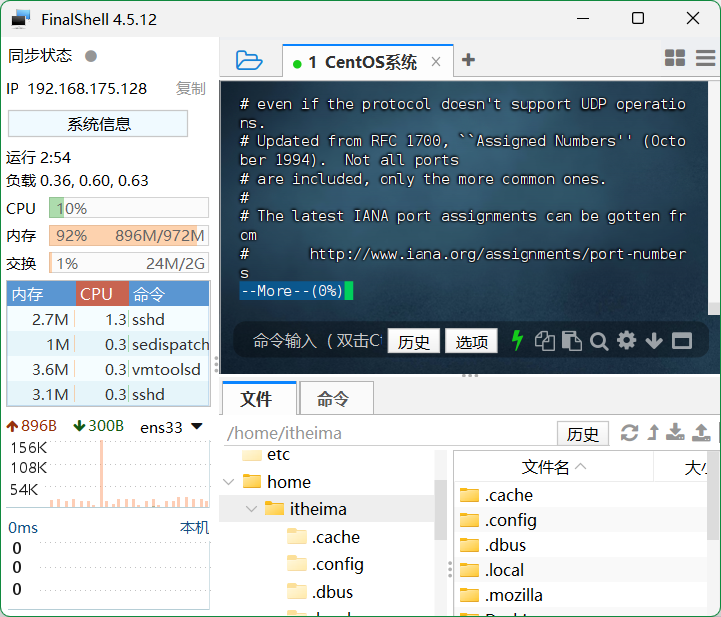Select the .mozilla folder icon in the file list

[x=469, y=595]
